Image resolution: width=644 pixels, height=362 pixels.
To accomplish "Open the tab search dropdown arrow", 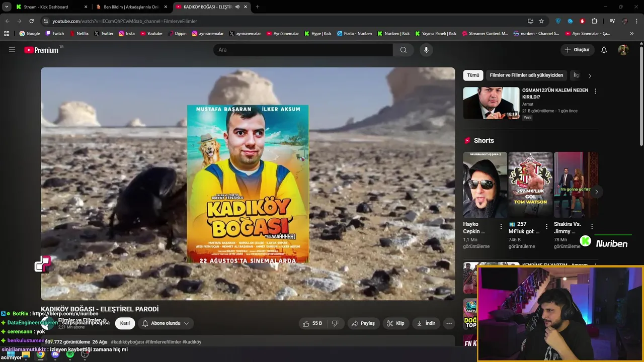I will point(7,7).
